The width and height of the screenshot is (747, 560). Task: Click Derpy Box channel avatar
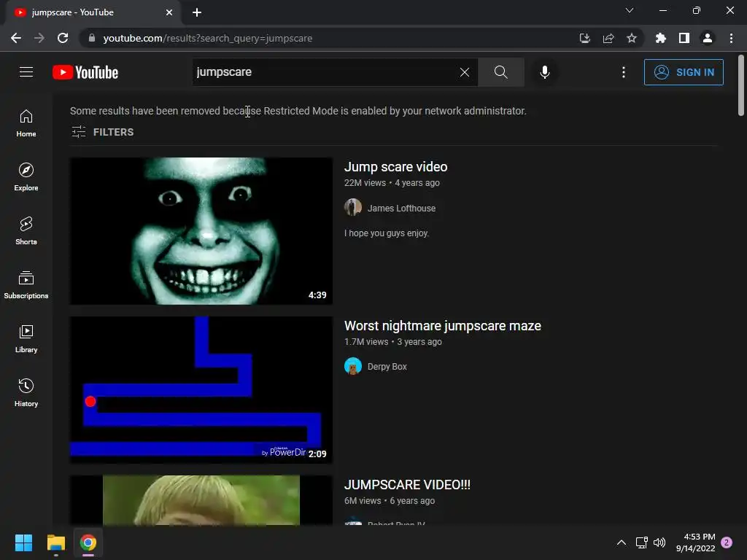(x=353, y=366)
